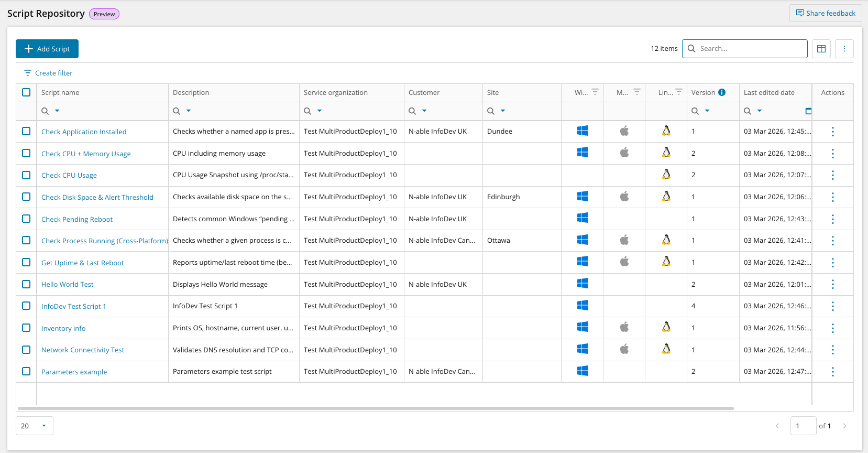This screenshot has width=868, height=453.
Task: Open the toolbar more options menu
Action: click(x=844, y=49)
